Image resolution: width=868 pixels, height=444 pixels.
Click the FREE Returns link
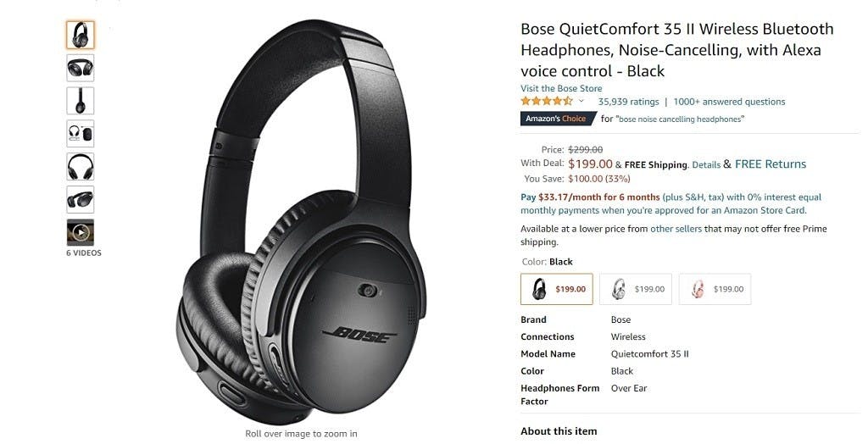(771, 164)
